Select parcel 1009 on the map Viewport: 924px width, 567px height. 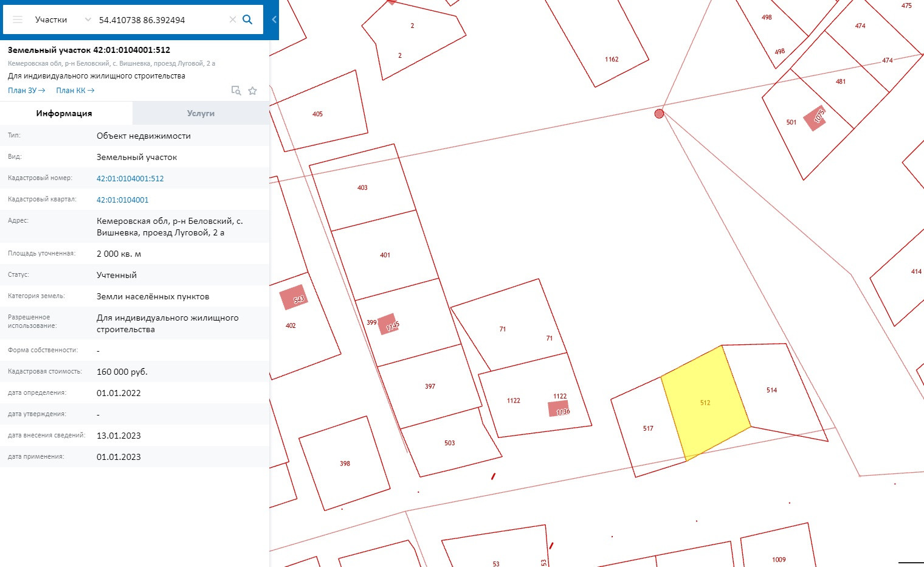pos(779,560)
